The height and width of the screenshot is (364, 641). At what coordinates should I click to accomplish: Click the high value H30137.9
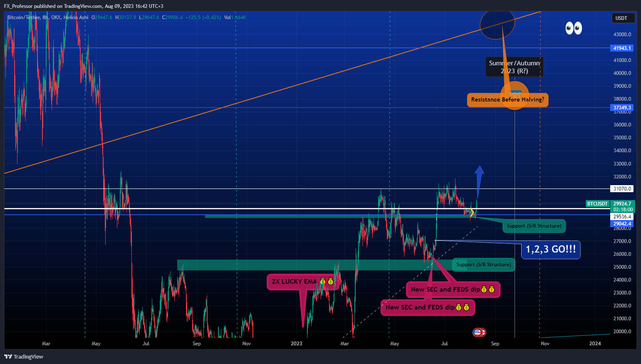point(126,17)
